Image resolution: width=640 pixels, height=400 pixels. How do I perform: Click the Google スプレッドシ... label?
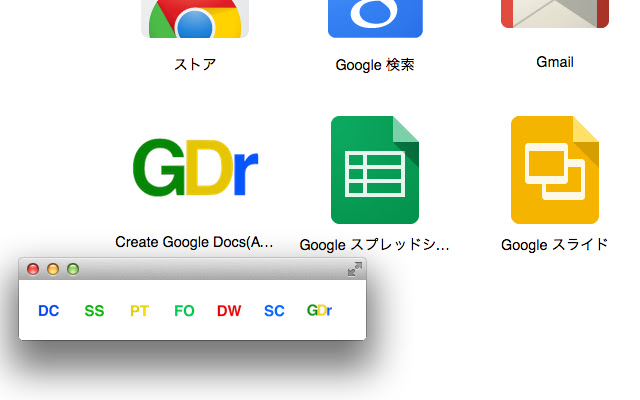click(374, 245)
